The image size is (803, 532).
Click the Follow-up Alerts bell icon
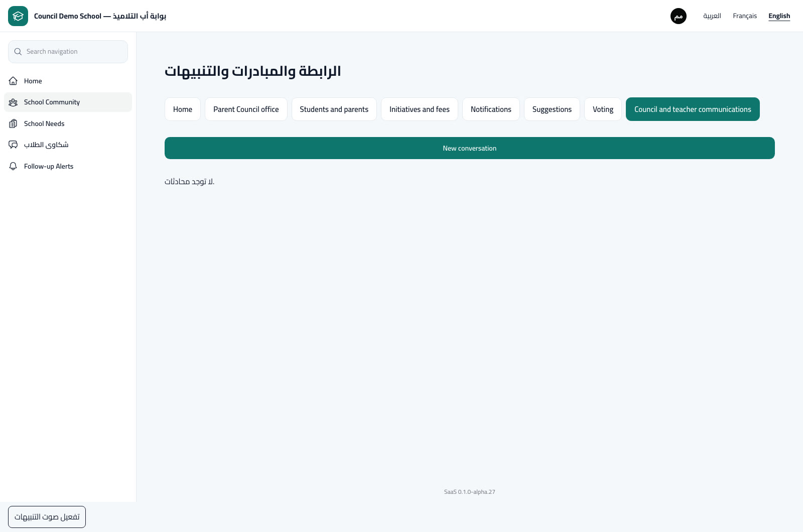[x=13, y=166]
